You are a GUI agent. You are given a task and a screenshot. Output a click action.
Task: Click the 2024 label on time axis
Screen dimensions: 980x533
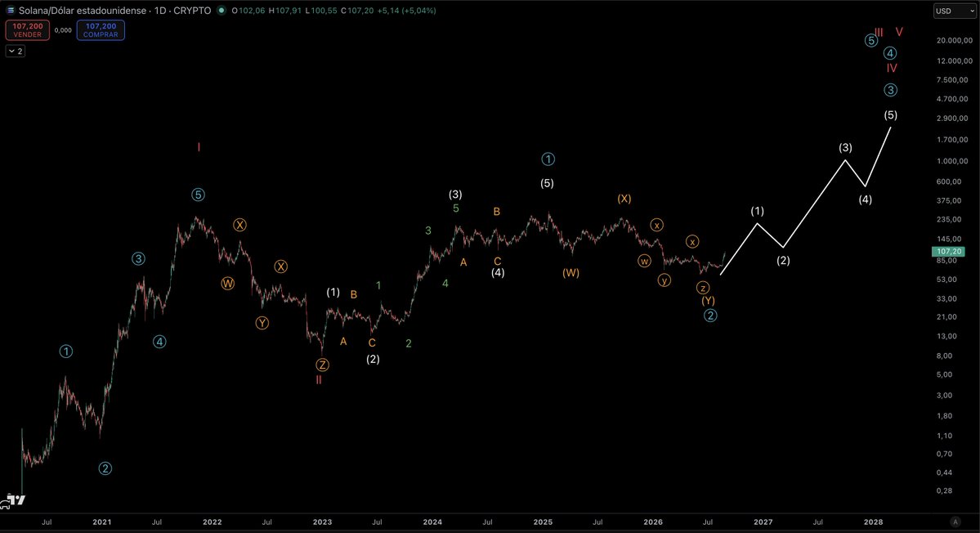coord(432,522)
